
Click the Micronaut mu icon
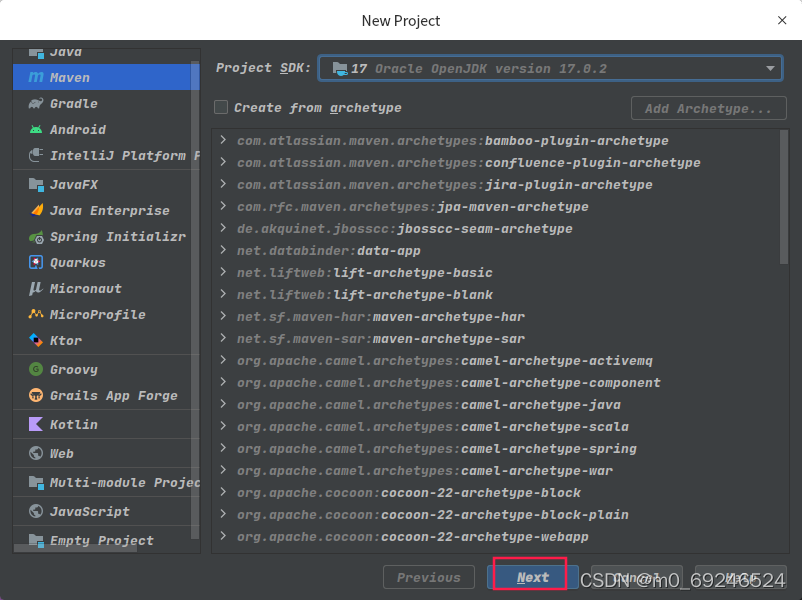[x=36, y=289]
